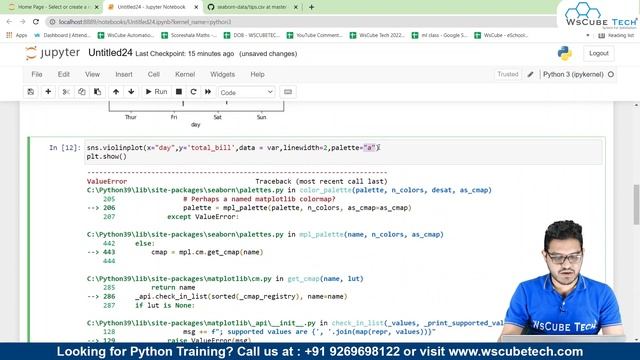Go back with browser back arrow
640x360 pixels.
pos(9,22)
